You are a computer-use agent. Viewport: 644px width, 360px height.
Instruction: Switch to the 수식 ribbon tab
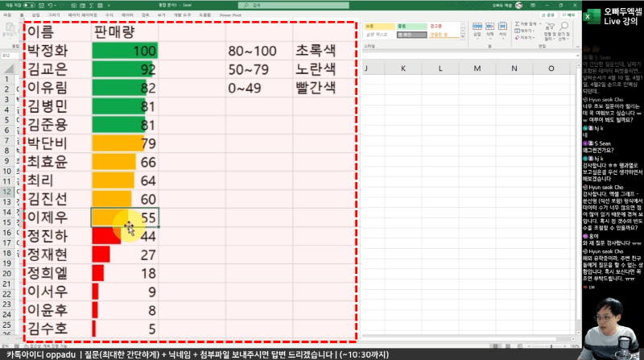coord(109,15)
